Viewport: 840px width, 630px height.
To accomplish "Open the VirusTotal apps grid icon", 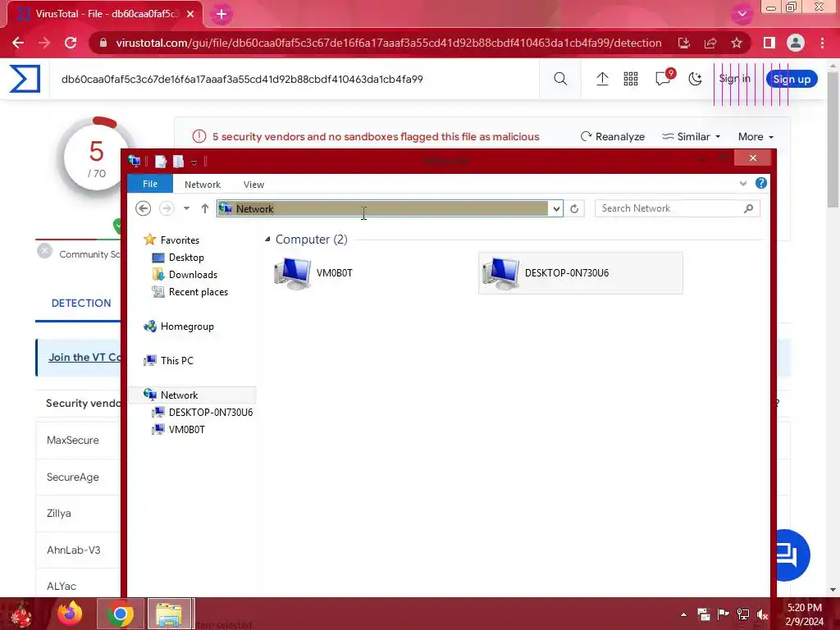I will [631, 79].
